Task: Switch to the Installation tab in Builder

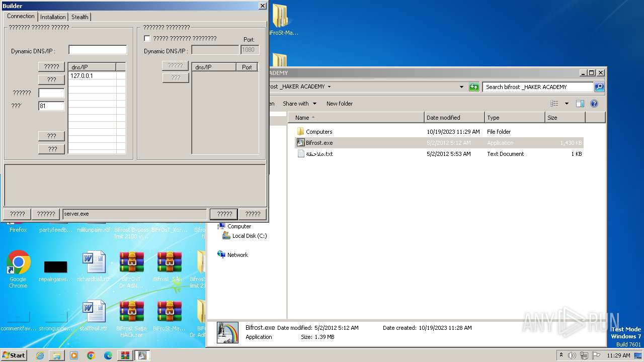Action: tap(53, 17)
